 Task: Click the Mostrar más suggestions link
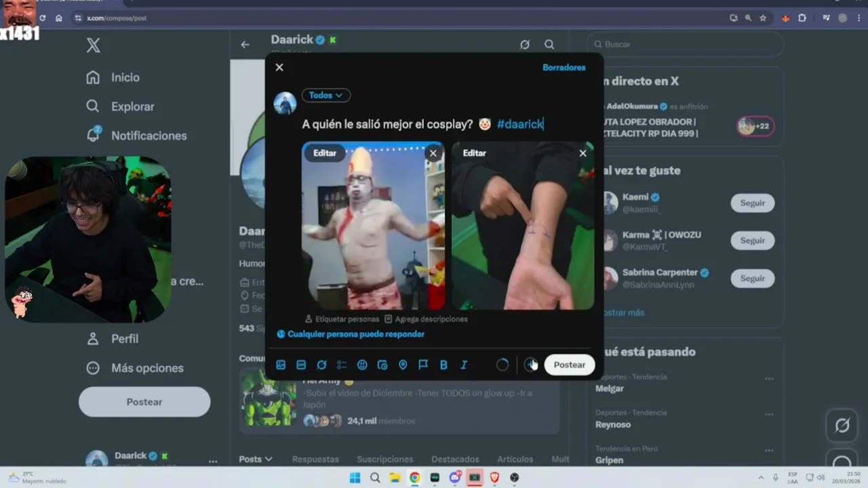tap(623, 312)
